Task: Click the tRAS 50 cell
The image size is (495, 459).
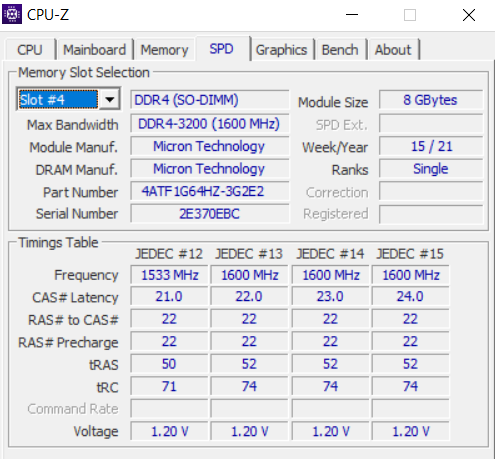Action: (x=169, y=364)
